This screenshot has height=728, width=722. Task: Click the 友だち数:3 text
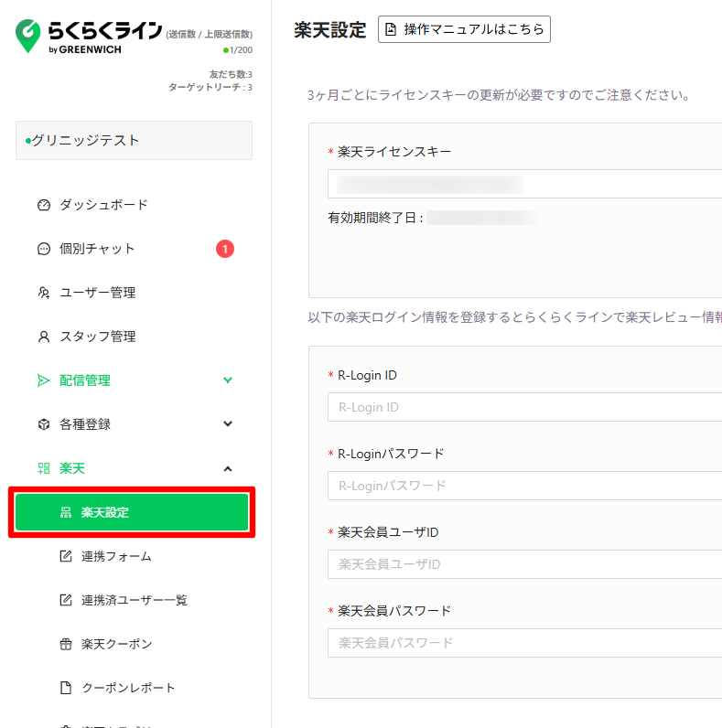point(231,74)
